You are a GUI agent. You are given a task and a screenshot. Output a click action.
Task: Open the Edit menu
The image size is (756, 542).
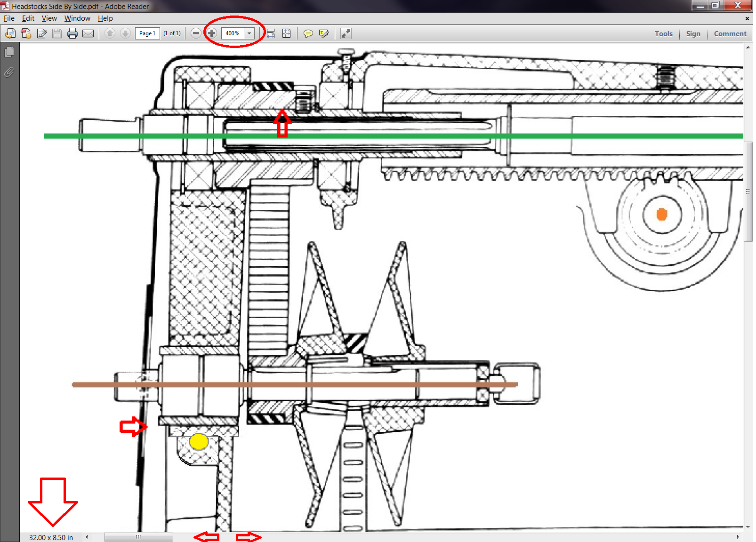[28, 18]
